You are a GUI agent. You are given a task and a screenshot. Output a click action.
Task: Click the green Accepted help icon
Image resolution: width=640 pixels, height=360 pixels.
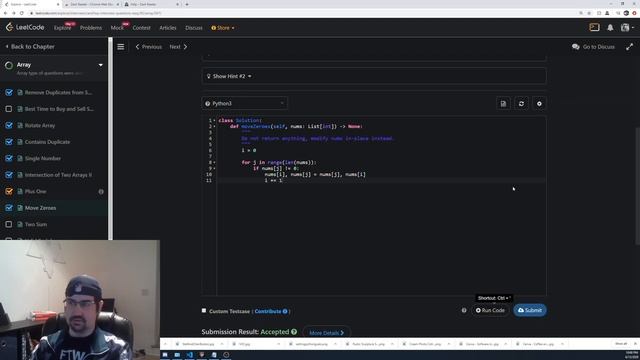pos(294,331)
